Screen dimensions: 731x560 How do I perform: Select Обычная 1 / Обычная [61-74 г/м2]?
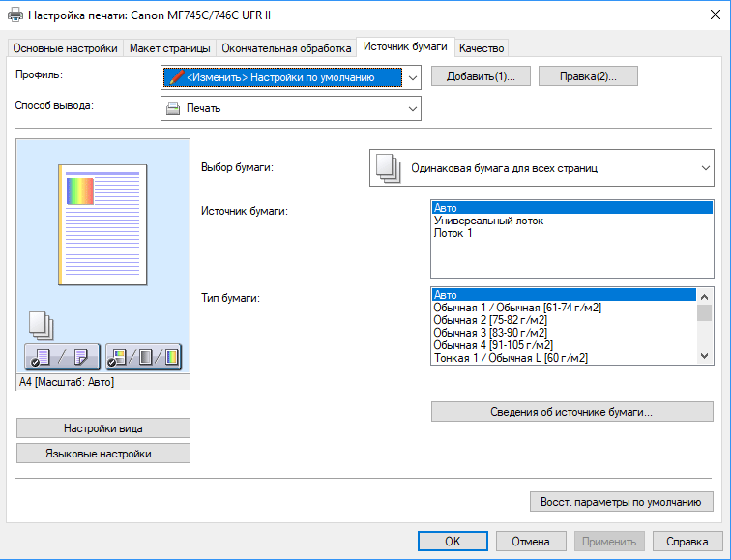564,308
